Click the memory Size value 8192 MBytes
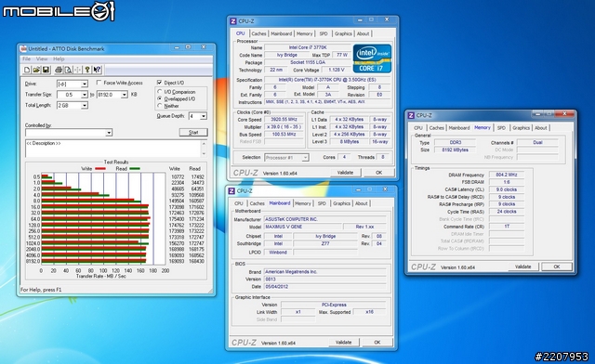 455,149
